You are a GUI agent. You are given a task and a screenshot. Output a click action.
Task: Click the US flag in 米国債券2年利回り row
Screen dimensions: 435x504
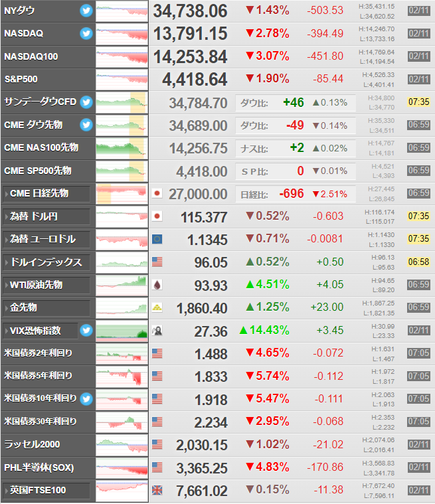[x=157, y=353]
